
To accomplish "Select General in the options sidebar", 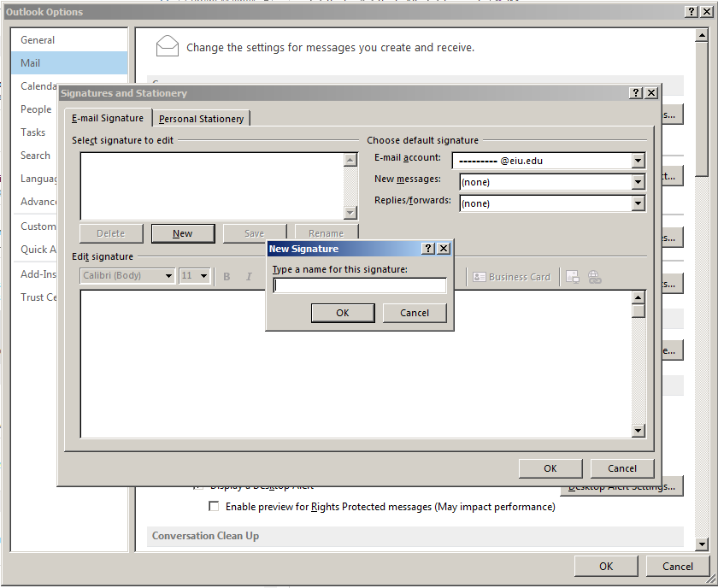I will click(x=38, y=40).
